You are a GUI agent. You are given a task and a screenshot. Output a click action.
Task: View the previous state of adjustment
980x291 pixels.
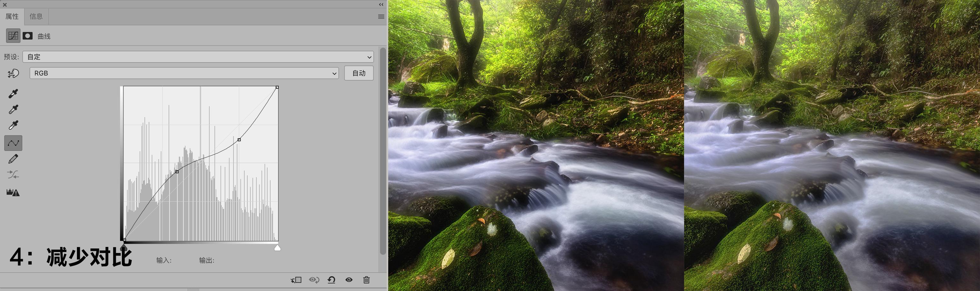pos(314,280)
